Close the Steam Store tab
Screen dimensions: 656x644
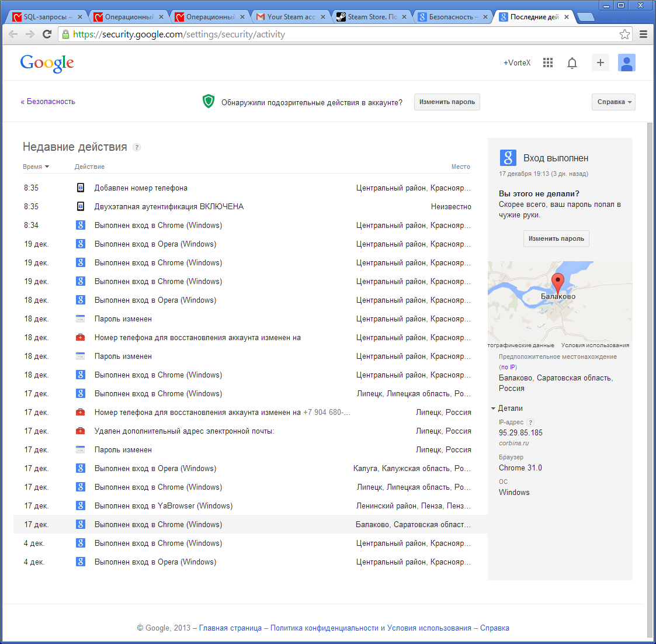coord(404,17)
